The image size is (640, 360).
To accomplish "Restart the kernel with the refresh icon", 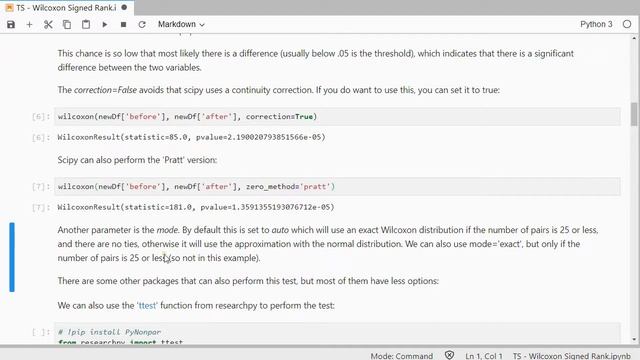I will (x=142, y=24).
